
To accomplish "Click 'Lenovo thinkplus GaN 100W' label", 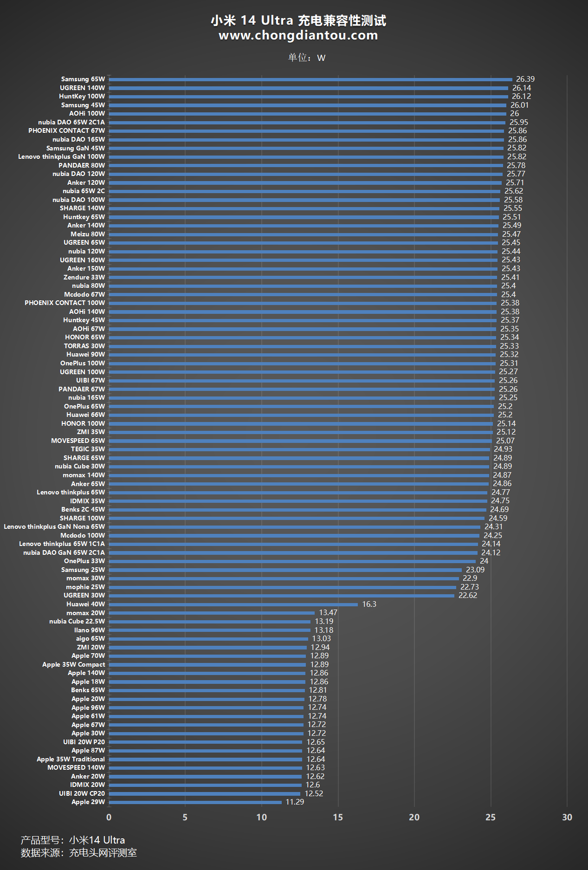I will (61, 156).
